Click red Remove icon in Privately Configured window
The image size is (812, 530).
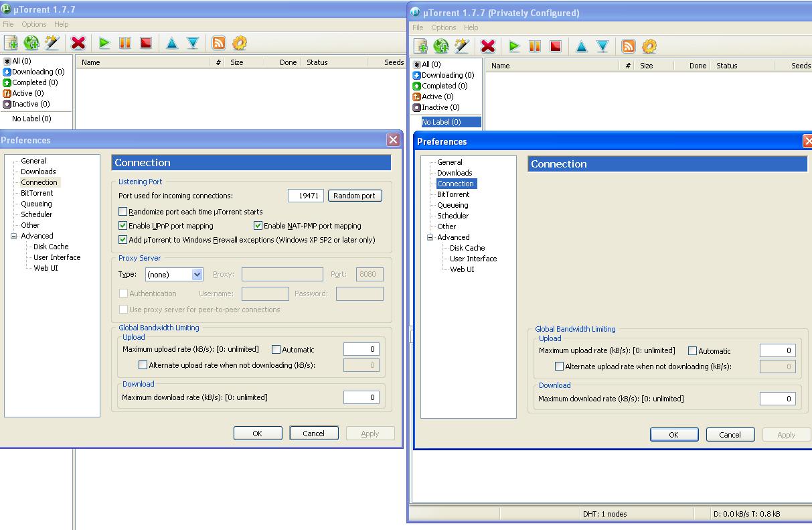488,46
